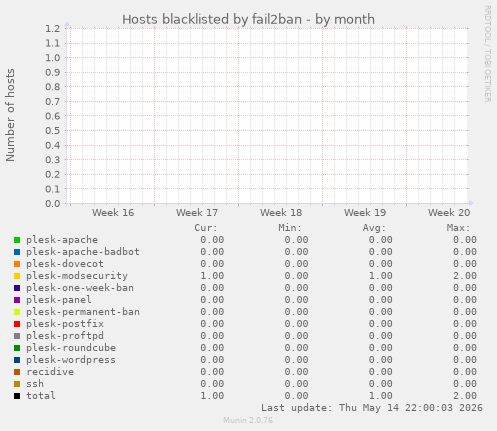497x431 pixels.
Task: Select the plesk-proftpd legend label
Action: (65, 336)
